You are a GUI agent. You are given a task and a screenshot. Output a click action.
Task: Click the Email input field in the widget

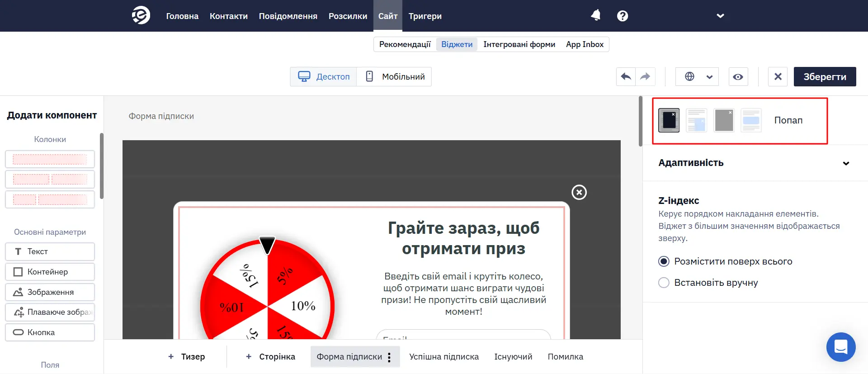463,335
